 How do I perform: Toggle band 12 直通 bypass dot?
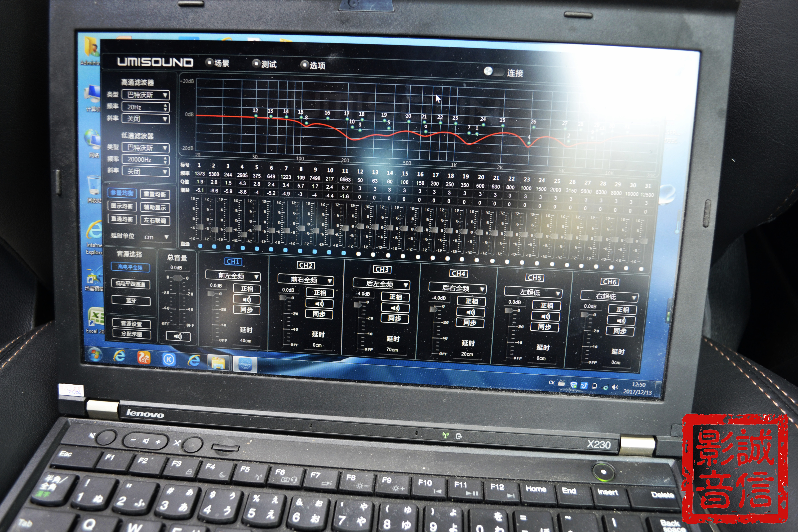(x=359, y=254)
